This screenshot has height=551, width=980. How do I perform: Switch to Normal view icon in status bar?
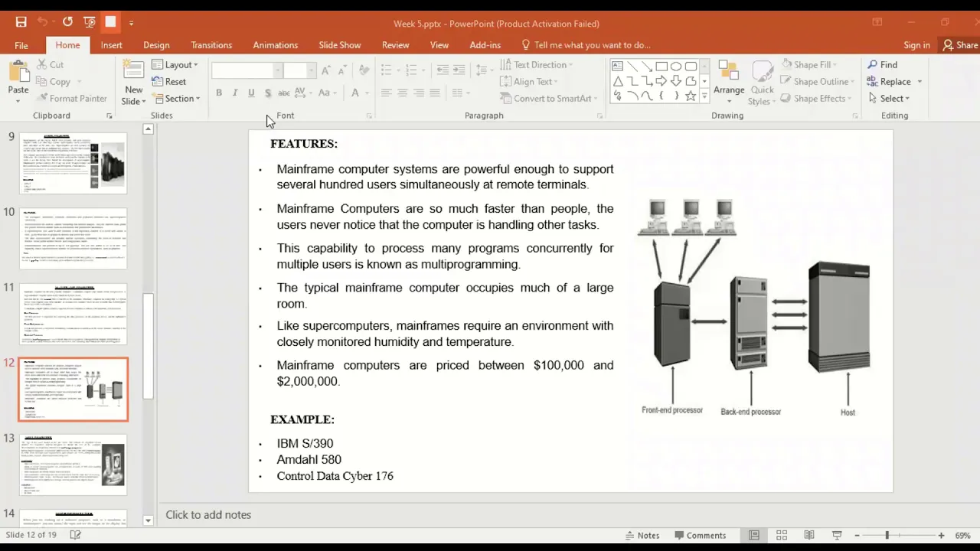point(754,536)
